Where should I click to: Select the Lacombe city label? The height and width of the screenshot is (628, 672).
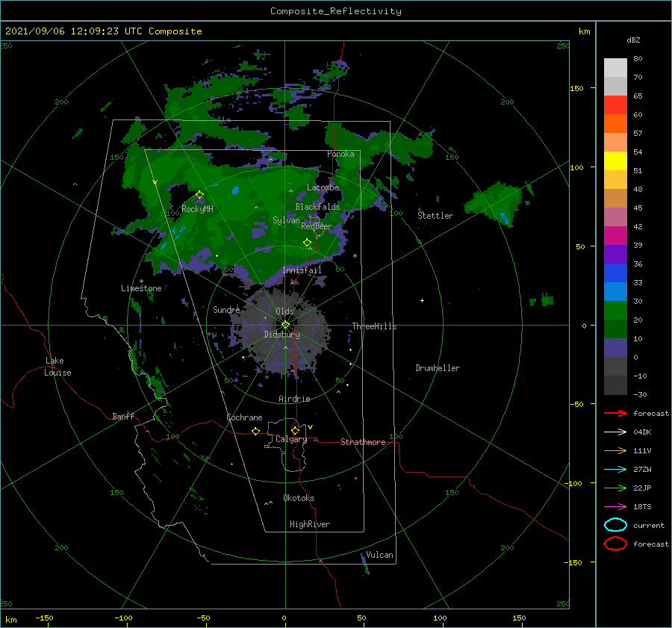323,187
